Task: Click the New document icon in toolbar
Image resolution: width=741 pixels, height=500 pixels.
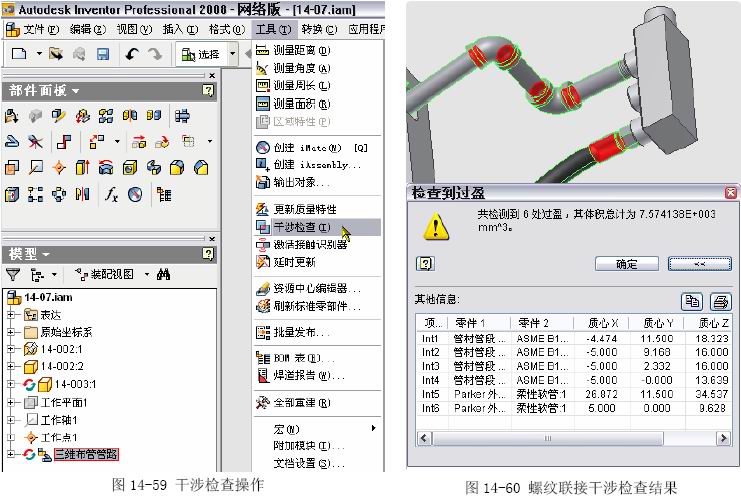Action: tap(19, 54)
